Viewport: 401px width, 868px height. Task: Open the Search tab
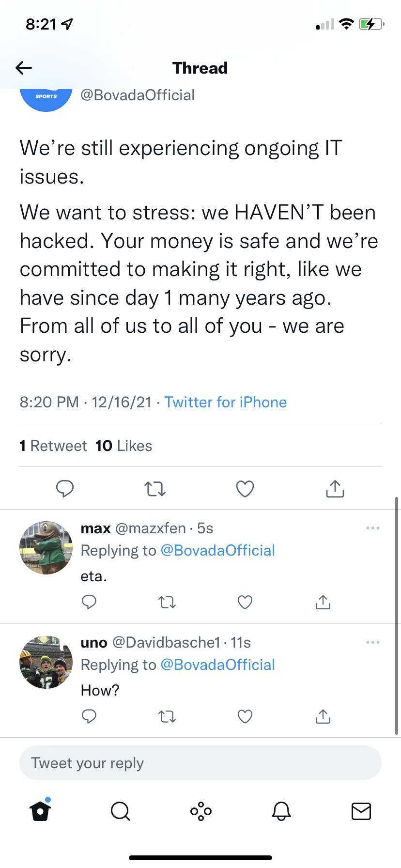[120, 811]
